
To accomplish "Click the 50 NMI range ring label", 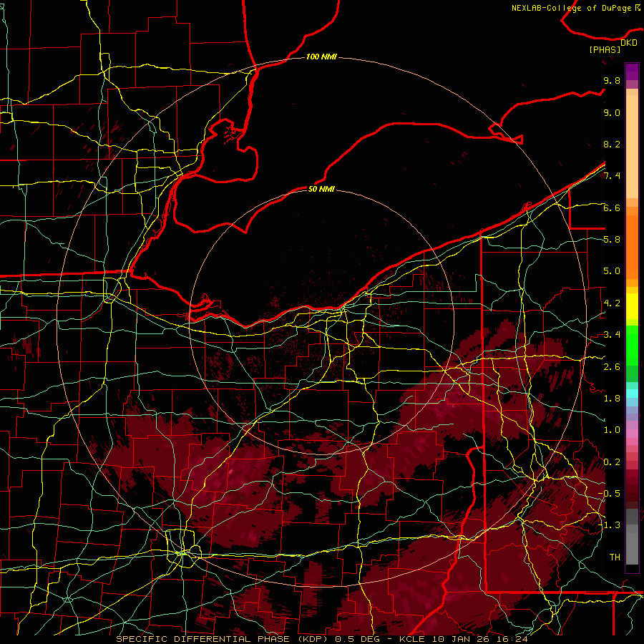I will click(321, 189).
